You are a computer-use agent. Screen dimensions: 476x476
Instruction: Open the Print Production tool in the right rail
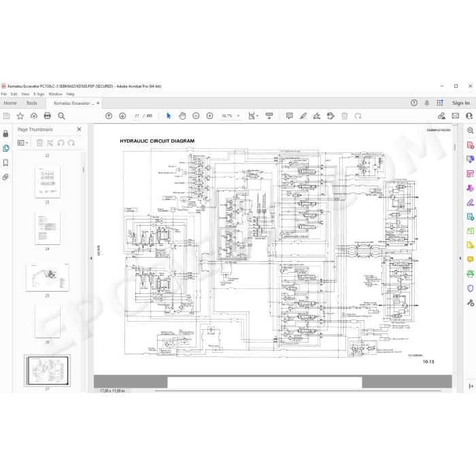[471, 274]
